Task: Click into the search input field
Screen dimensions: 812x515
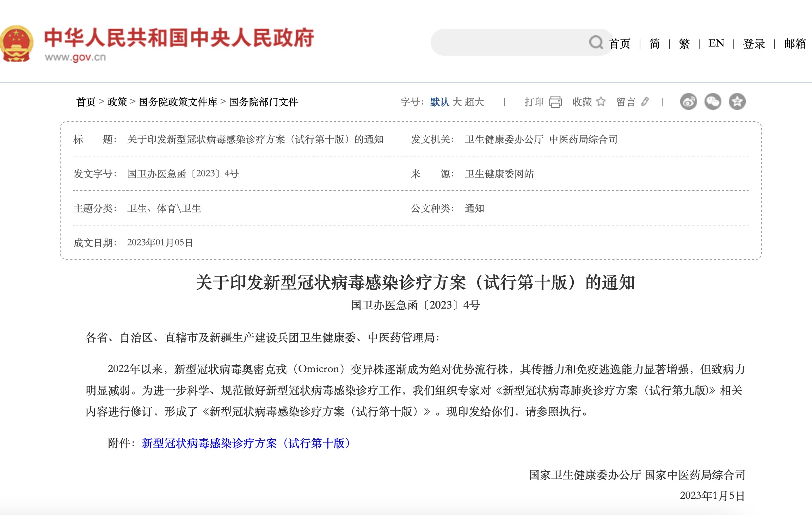Action: click(508, 43)
